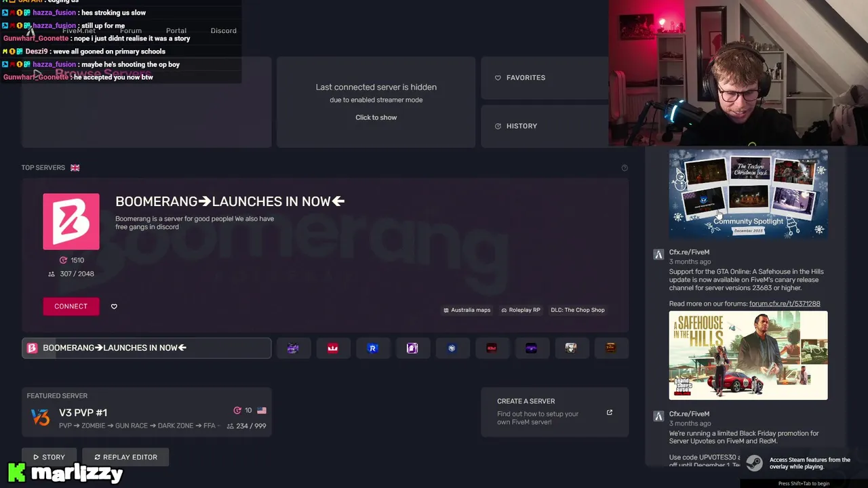
Task: Filter by Roleplay RP tag
Action: click(x=521, y=310)
